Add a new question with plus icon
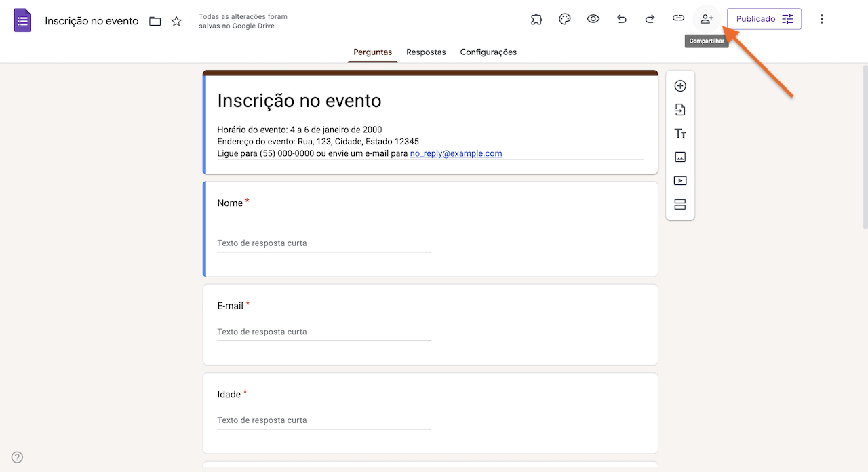Image resolution: width=868 pixels, height=472 pixels. coord(679,85)
